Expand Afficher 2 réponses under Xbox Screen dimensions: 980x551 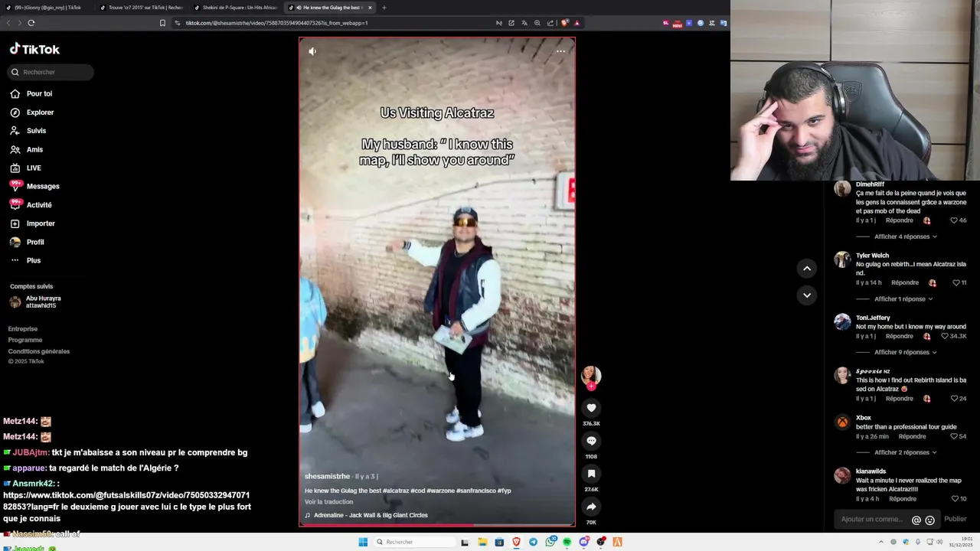click(906, 452)
